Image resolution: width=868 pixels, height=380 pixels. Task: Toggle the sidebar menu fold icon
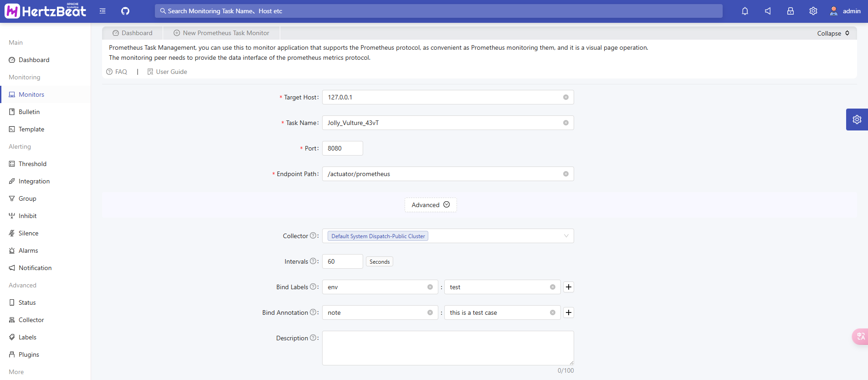(103, 11)
